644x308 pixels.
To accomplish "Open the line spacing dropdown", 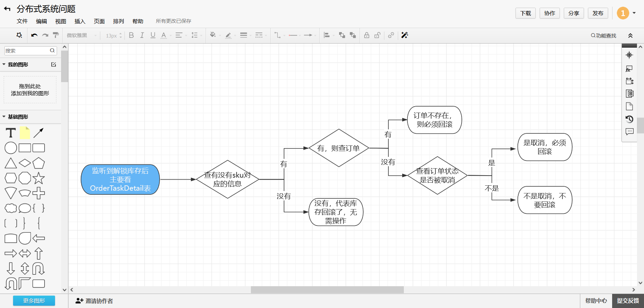I will (196, 35).
